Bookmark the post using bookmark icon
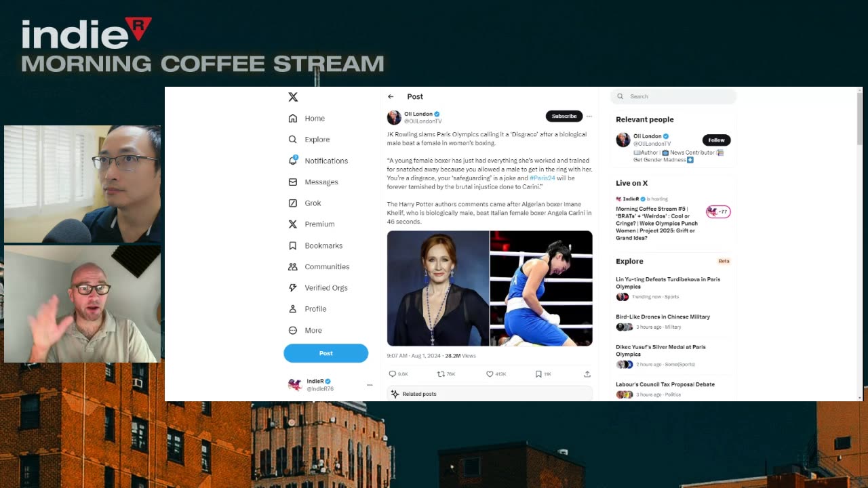This screenshot has width=868, height=488. point(538,374)
